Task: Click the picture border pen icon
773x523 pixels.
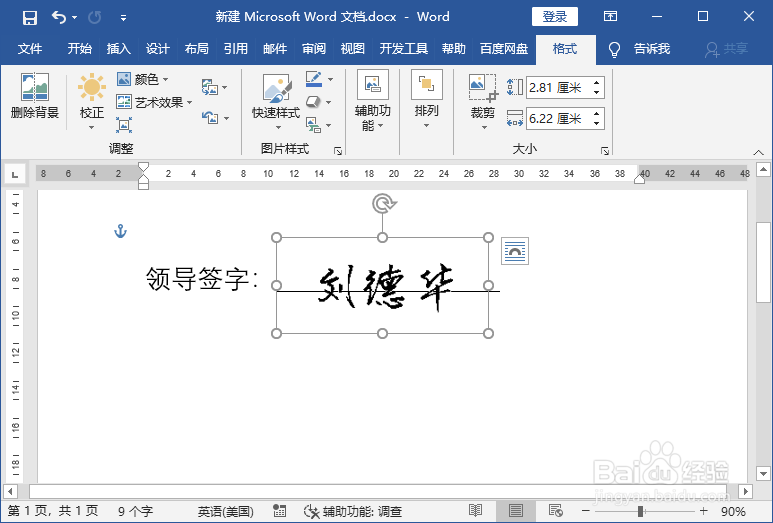Action: 314,79
